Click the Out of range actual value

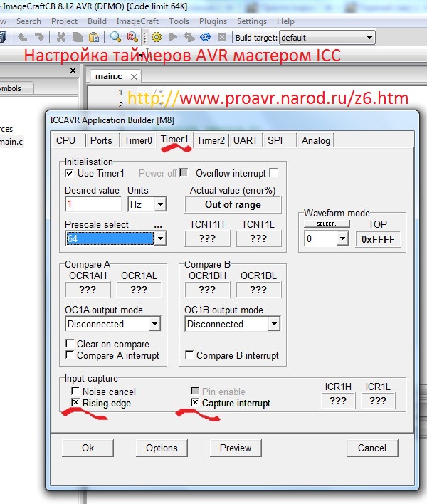(233, 204)
